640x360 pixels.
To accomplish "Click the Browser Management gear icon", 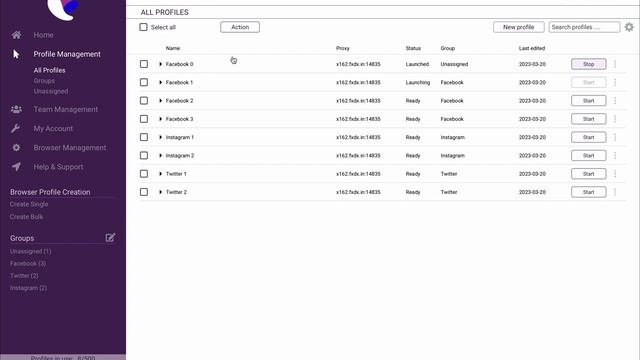I will pos(16,148).
